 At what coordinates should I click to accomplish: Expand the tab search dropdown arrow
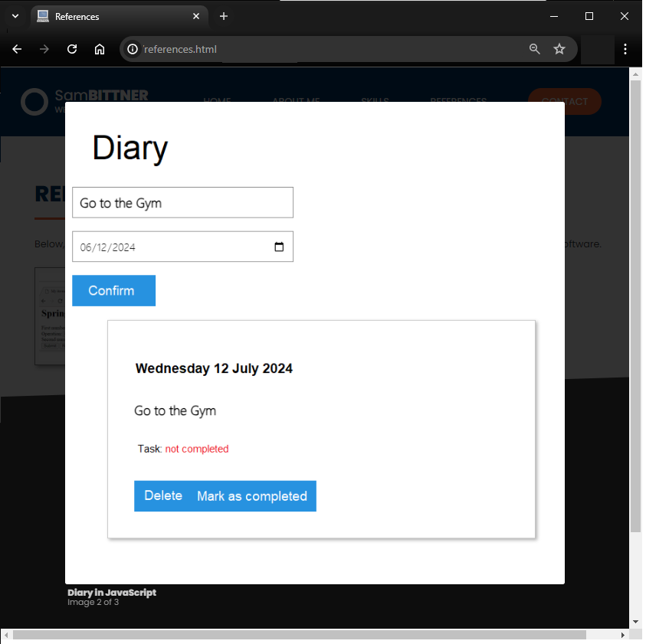click(15, 17)
